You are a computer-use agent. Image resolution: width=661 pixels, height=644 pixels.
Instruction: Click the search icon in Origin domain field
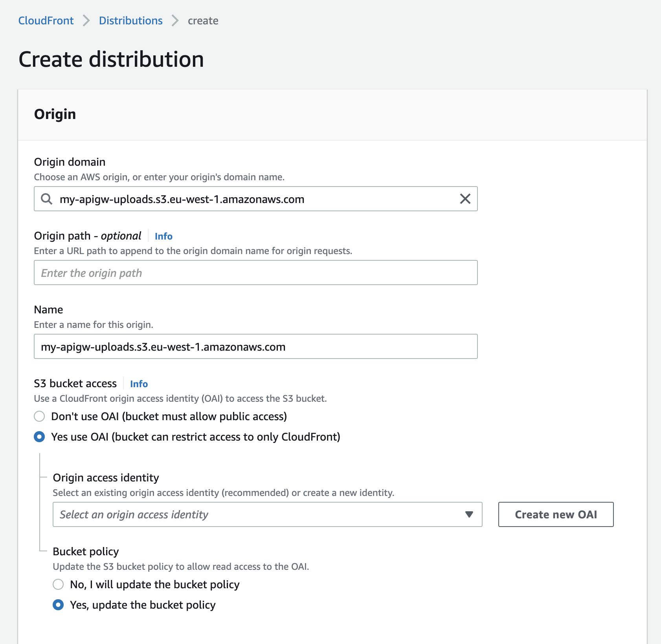pos(47,199)
